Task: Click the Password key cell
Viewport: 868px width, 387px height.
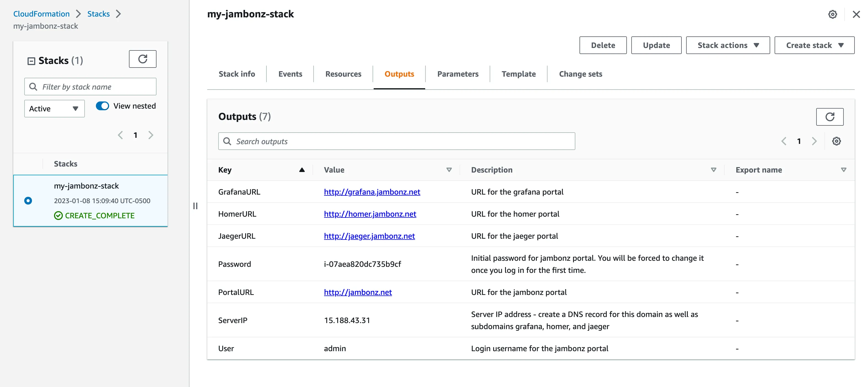Action: click(234, 264)
